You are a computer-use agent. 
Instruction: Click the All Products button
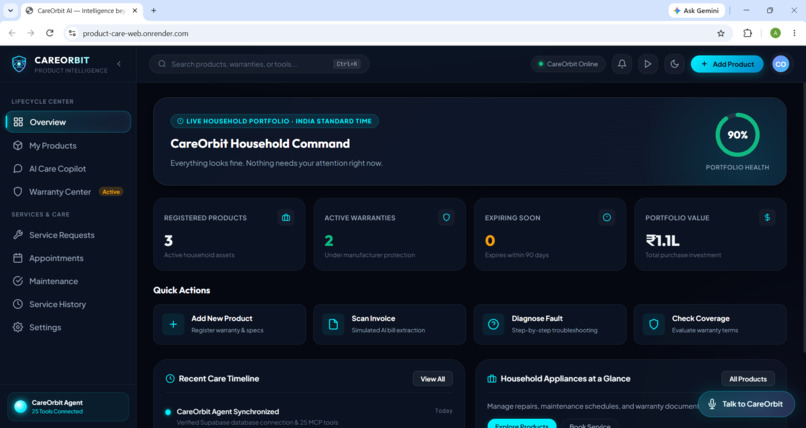[748, 379]
